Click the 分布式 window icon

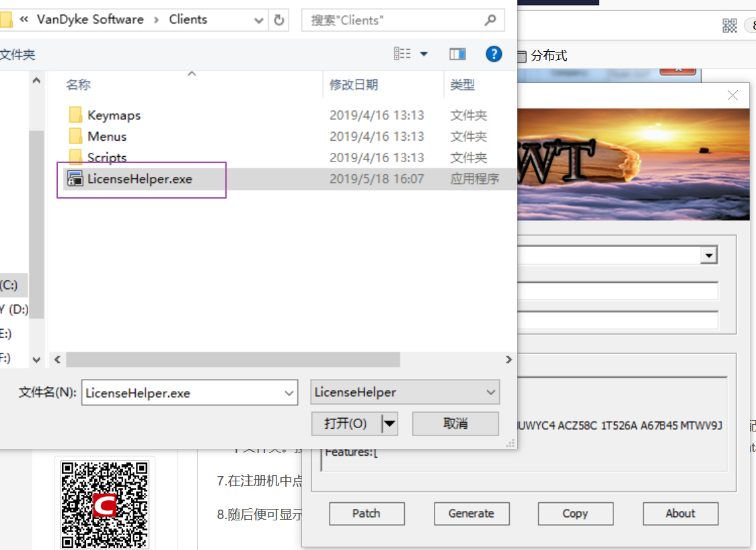tap(523, 57)
